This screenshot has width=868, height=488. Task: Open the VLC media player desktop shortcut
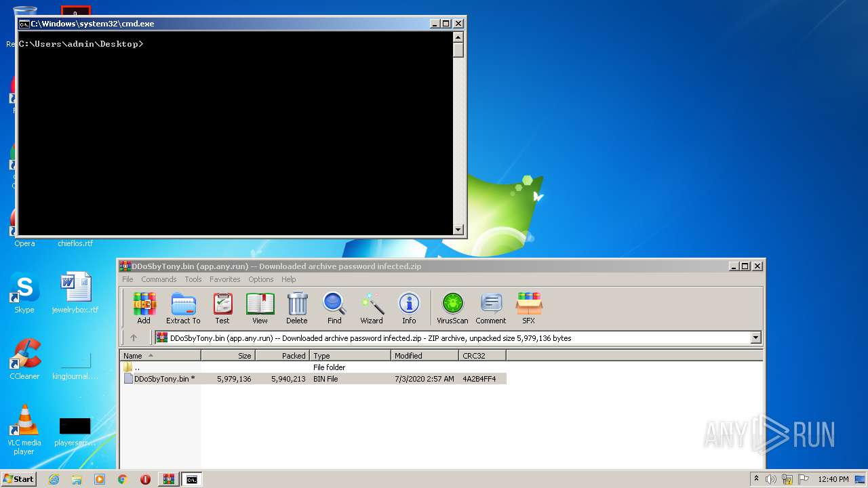click(x=24, y=430)
